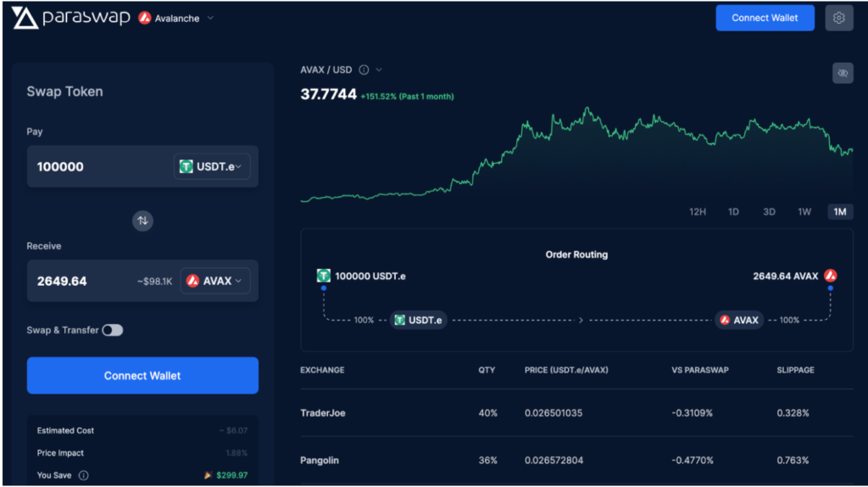Open settings gear icon
This screenshot has height=487, width=868.
(x=838, y=18)
